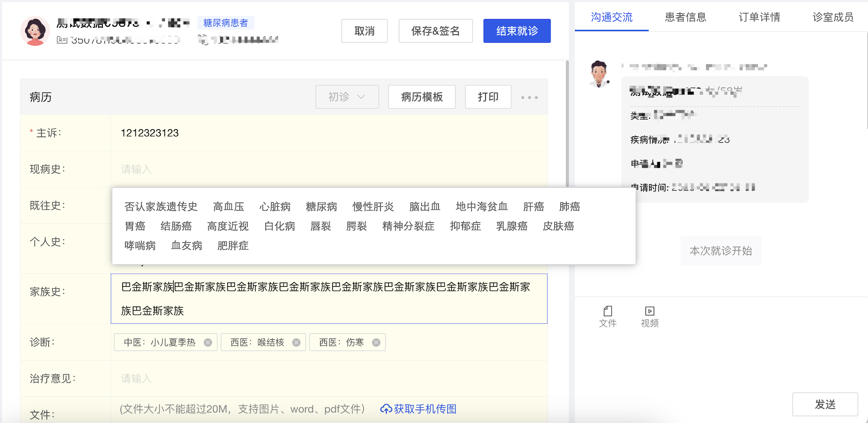868x423 pixels.
Task: Open the 订单详情 tab
Action: pos(759,17)
